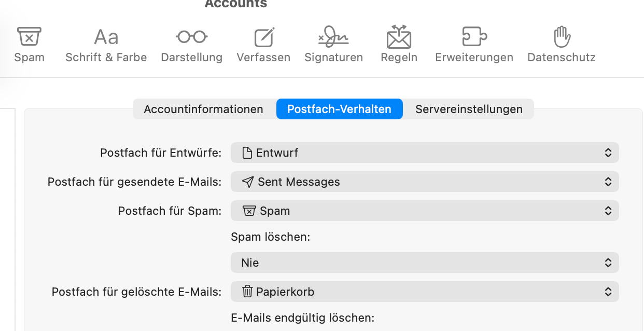Open Erweiterungen puzzle piece icon
Viewport: 644px width, 331px height.
click(x=474, y=37)
